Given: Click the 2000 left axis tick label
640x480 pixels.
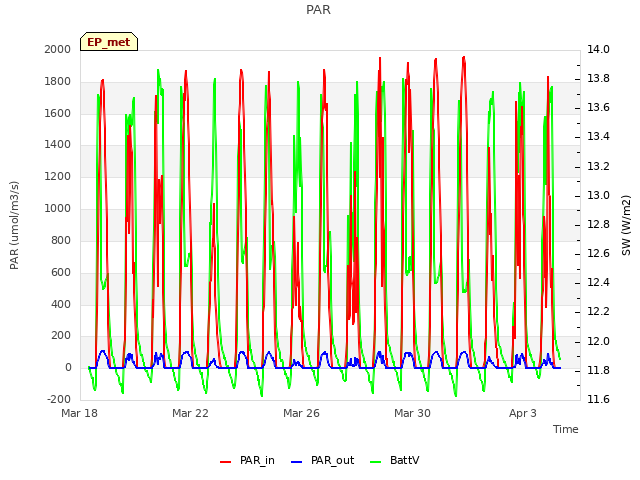Looking at the screenshot, I should [58, 49].
